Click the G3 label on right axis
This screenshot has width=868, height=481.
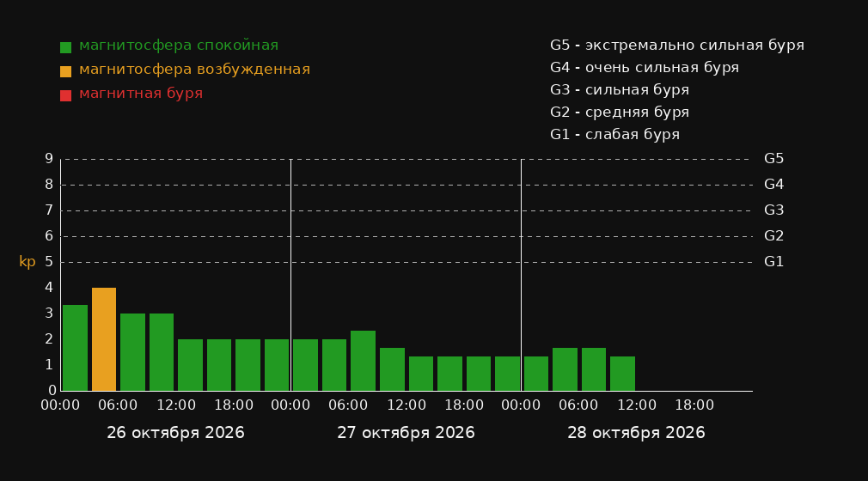[x=773, y=210]
